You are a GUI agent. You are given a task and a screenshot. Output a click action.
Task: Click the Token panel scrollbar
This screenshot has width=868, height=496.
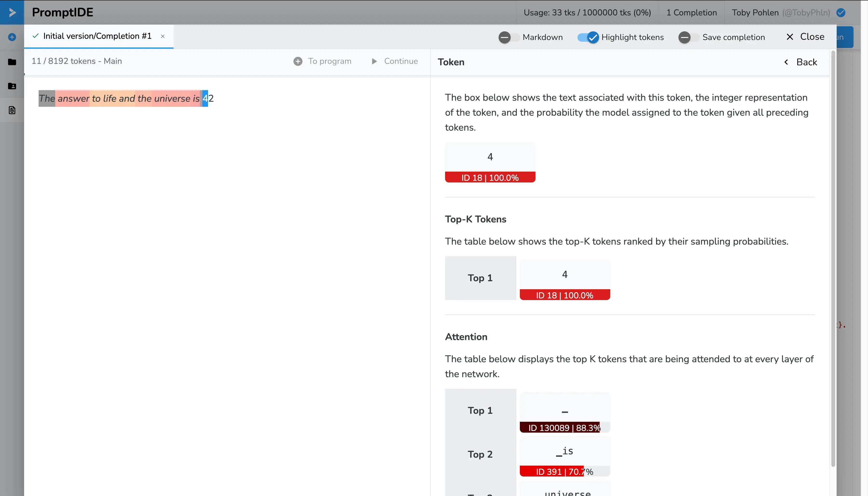tap(833, 259)
